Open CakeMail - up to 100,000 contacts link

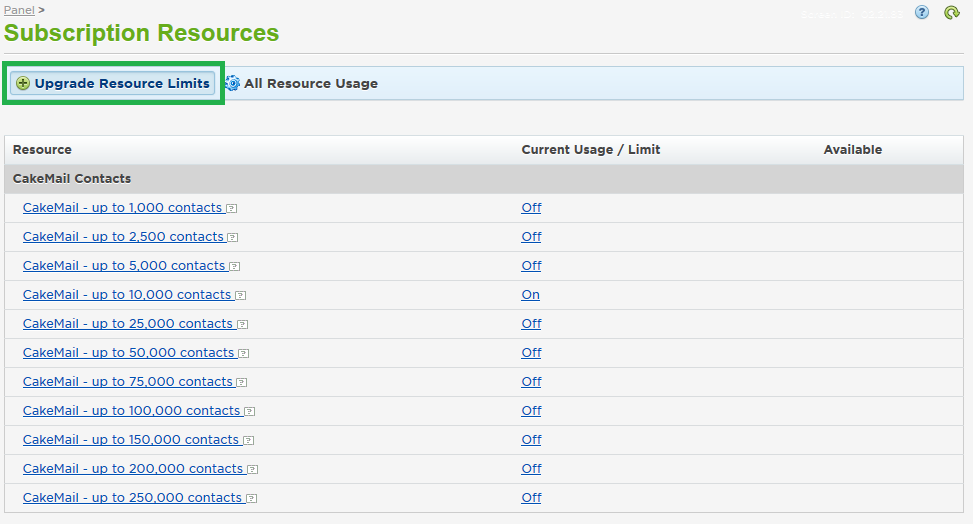(131, 411)
